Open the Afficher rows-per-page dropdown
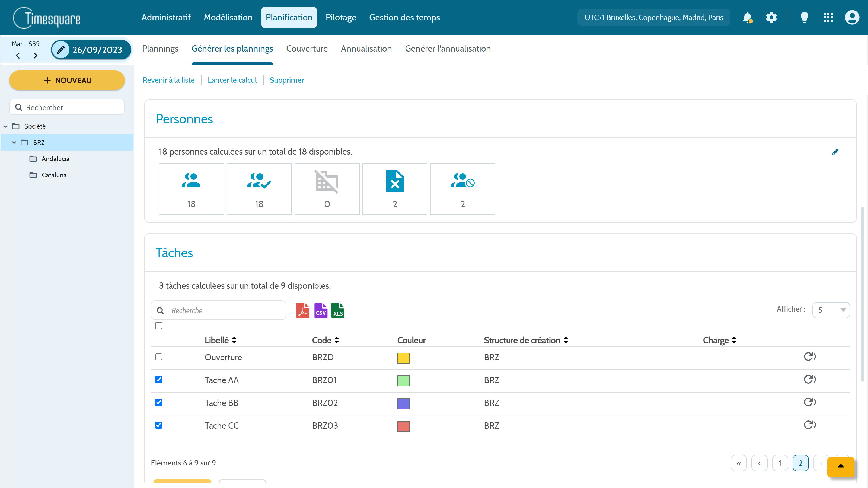Screen dimensions: 868x488 (831, 310)
